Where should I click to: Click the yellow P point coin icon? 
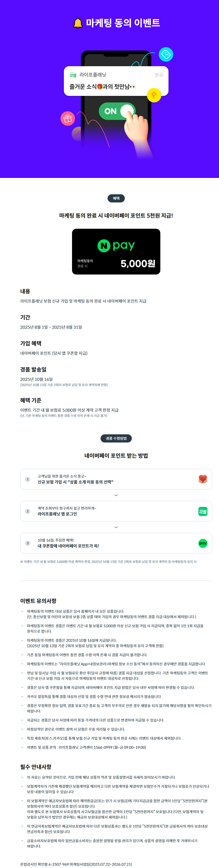tap(154, 95)
